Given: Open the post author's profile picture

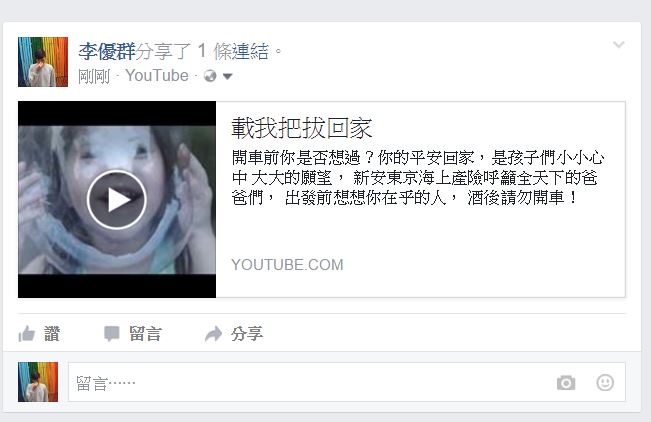Looking at the screenshot, I should [x=43, y=62].
